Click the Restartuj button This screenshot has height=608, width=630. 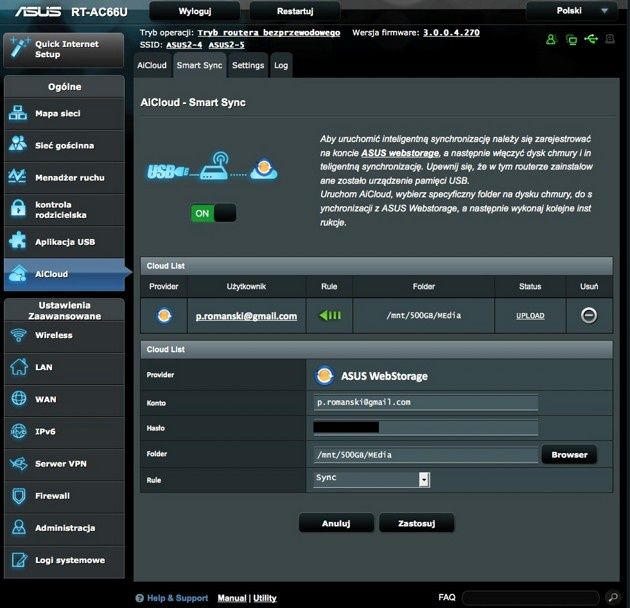click(x=295, y=11)
